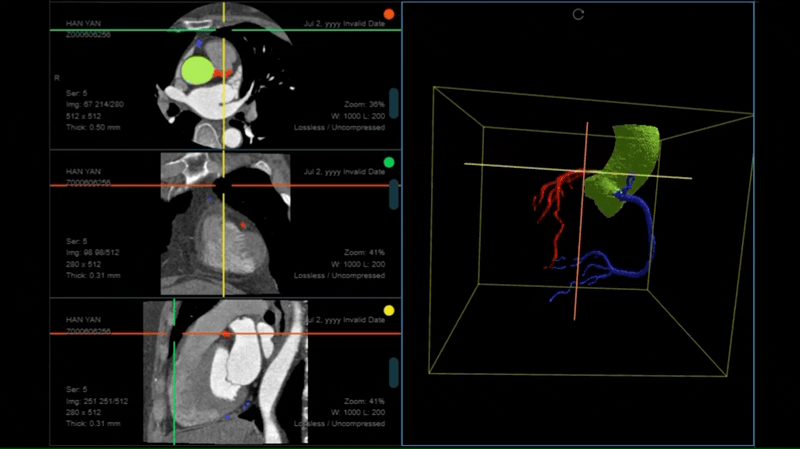The width and height of the screenshot is (800, 449).
Task: Click the coronal viewport slice scrollbar handle
Action: pyautogui.click(x=394, y=193)
